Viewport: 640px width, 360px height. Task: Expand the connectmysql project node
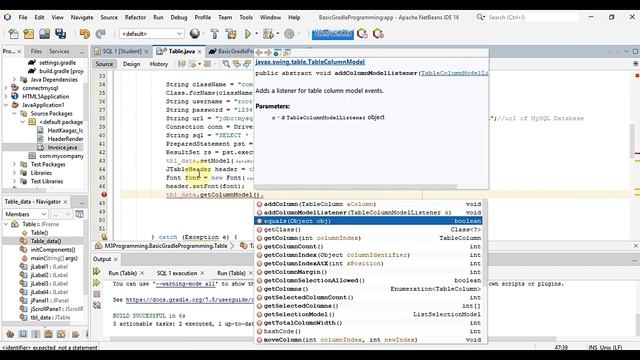pos(6,88)
